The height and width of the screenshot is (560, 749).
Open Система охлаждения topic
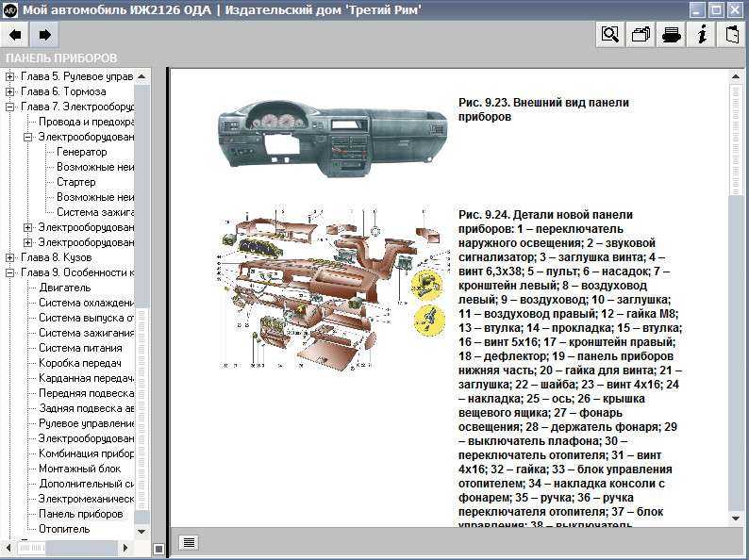click(86, 304)
